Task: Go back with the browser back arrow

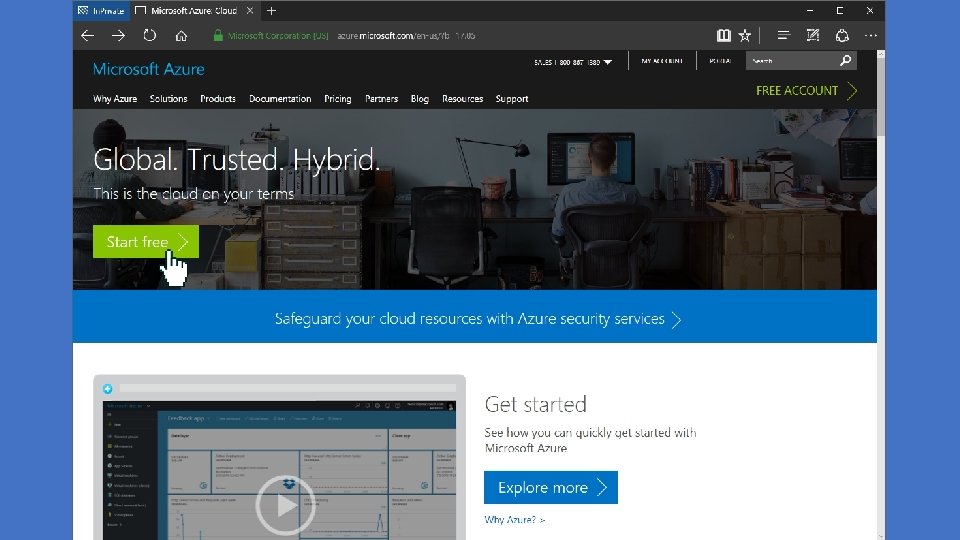Action: (x=88, y=36)
